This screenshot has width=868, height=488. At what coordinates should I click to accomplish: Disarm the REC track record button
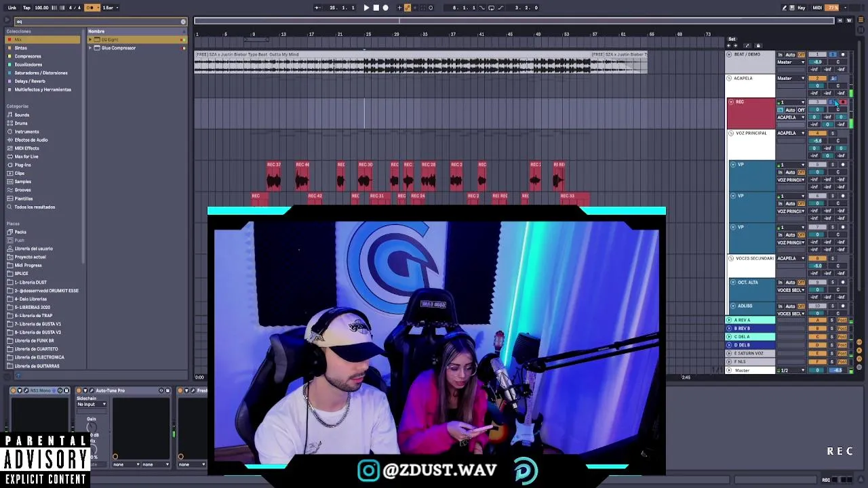pos(843,102)
